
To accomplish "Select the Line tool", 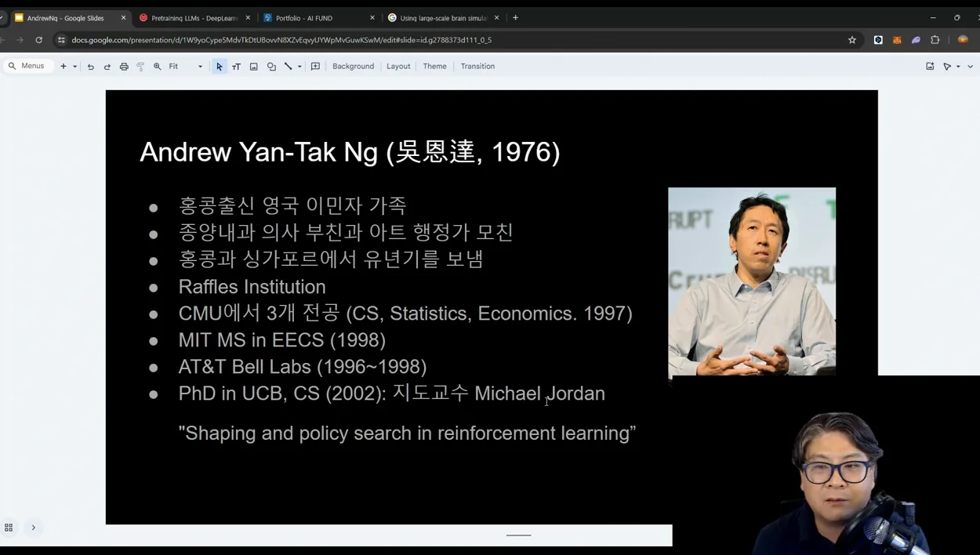I will click(x=288, y=67).
